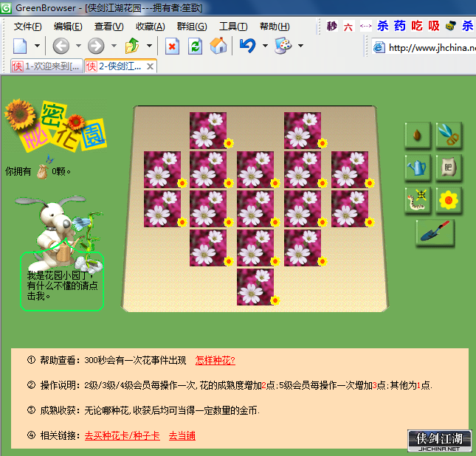
Task: Click the blue 杀 left of 药
Action: (x=382, y=26)
